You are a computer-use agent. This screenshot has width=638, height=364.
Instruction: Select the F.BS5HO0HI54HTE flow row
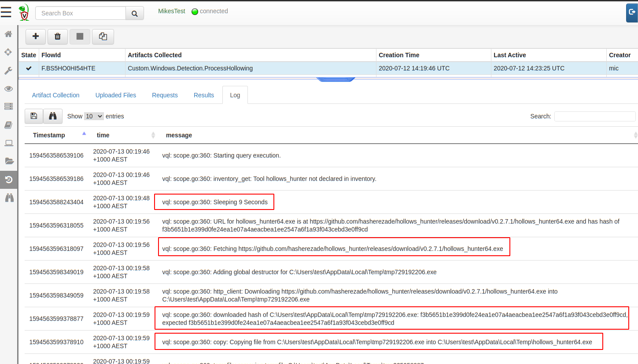pos(68,68)
